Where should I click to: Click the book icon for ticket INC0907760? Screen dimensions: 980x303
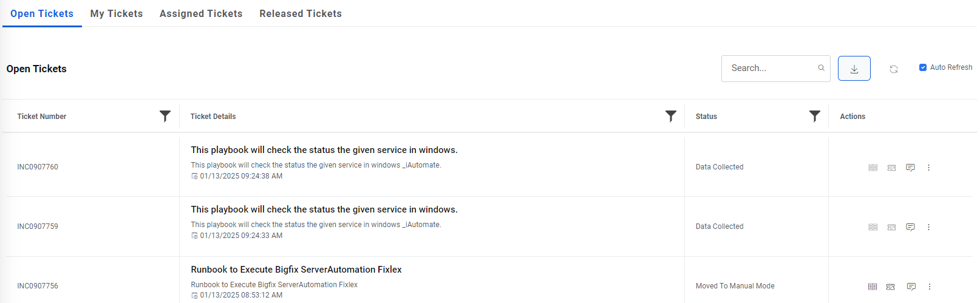coord(873,168)
